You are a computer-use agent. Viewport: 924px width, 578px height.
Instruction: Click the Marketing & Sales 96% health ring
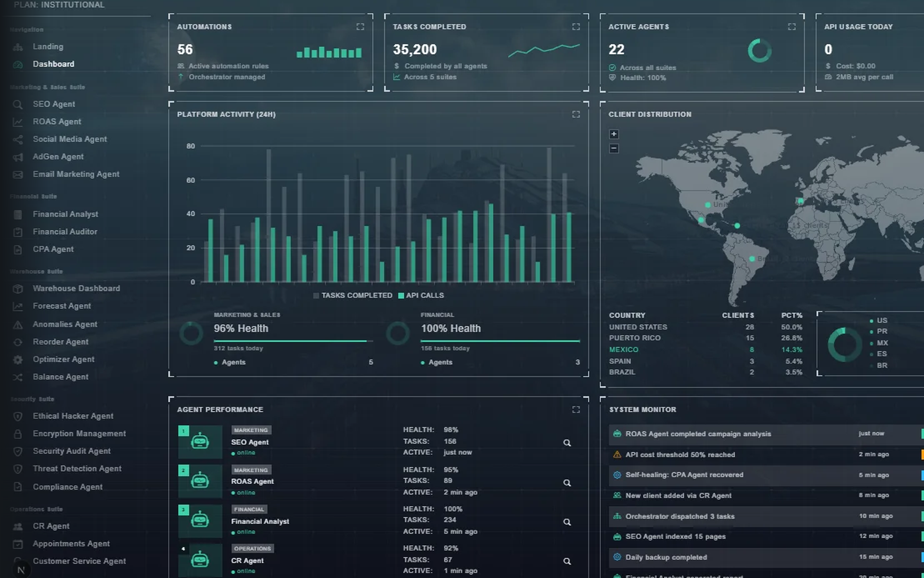point(191,332)
